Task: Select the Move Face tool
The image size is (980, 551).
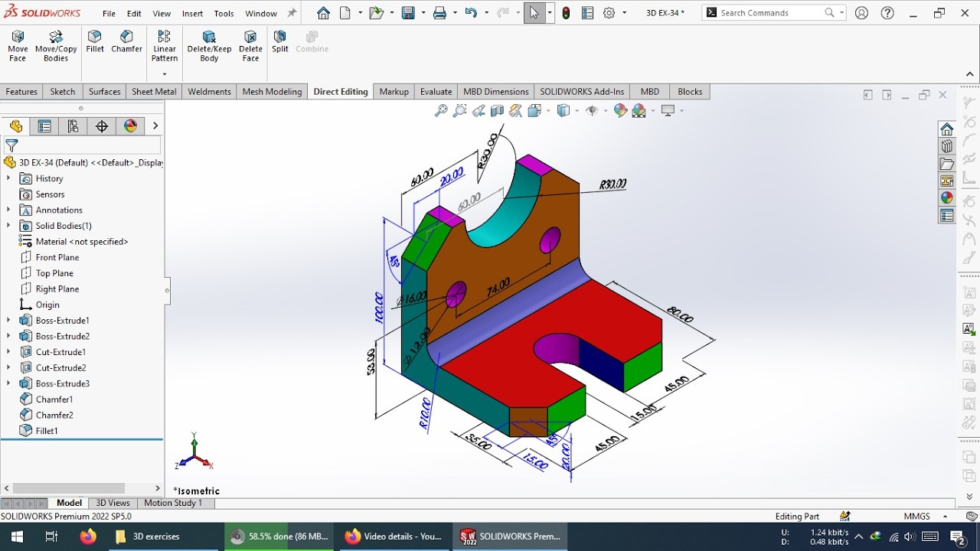Action: pos(18,46)
